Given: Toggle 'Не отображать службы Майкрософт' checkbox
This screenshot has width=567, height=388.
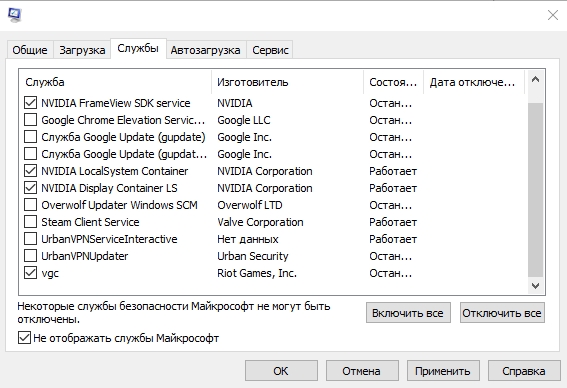Looking at the screenshot, I should (24, 338).
